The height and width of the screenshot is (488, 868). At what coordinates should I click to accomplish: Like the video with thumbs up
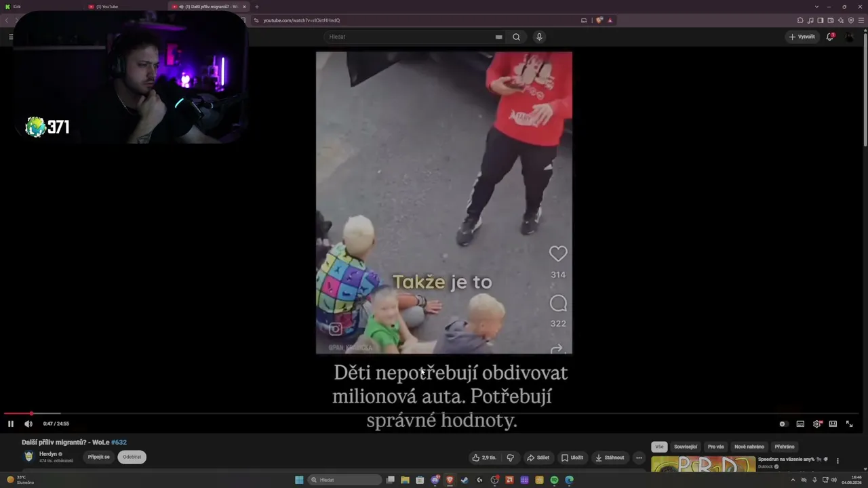point(484,457)
